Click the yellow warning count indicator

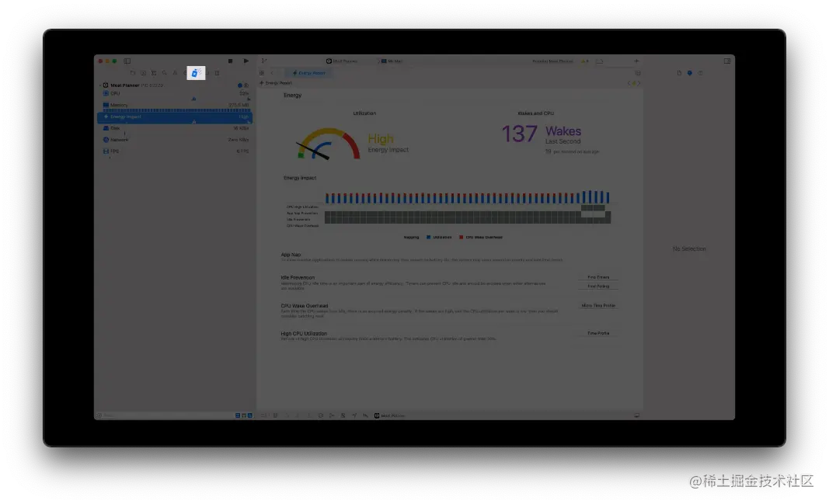click(584, 61)
